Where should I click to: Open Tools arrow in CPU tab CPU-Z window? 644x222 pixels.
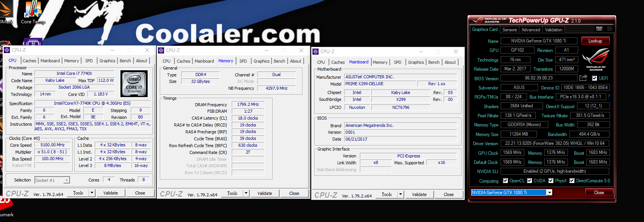coord(92,193)
